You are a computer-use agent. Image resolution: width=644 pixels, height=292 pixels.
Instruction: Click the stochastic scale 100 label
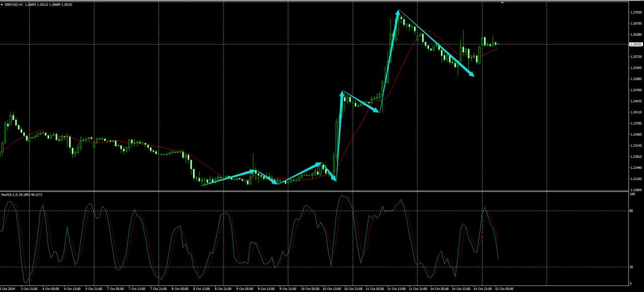point(632,194)
